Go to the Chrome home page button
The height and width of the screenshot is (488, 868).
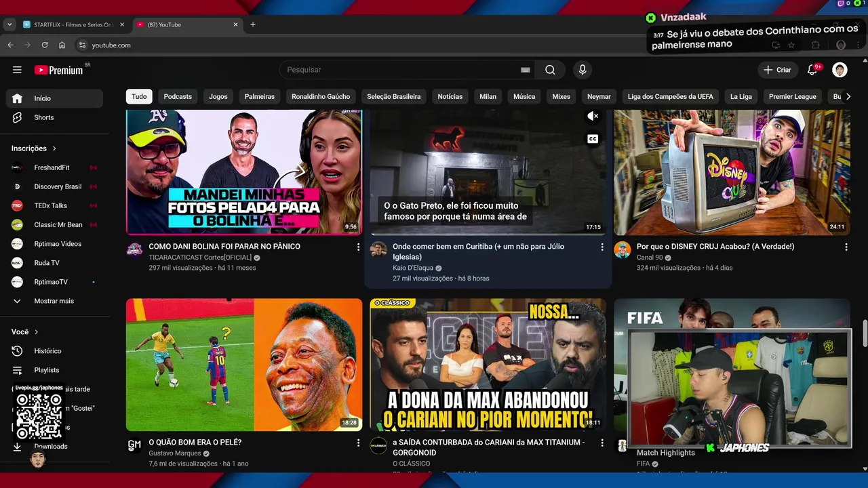click(x=62, y=45)
